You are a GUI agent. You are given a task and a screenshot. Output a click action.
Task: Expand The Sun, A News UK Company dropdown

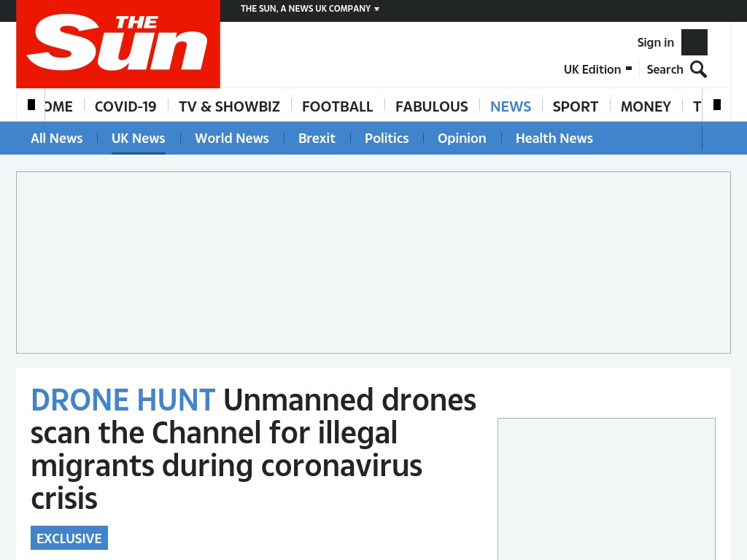pyautogui.click(x=309, y=9)
